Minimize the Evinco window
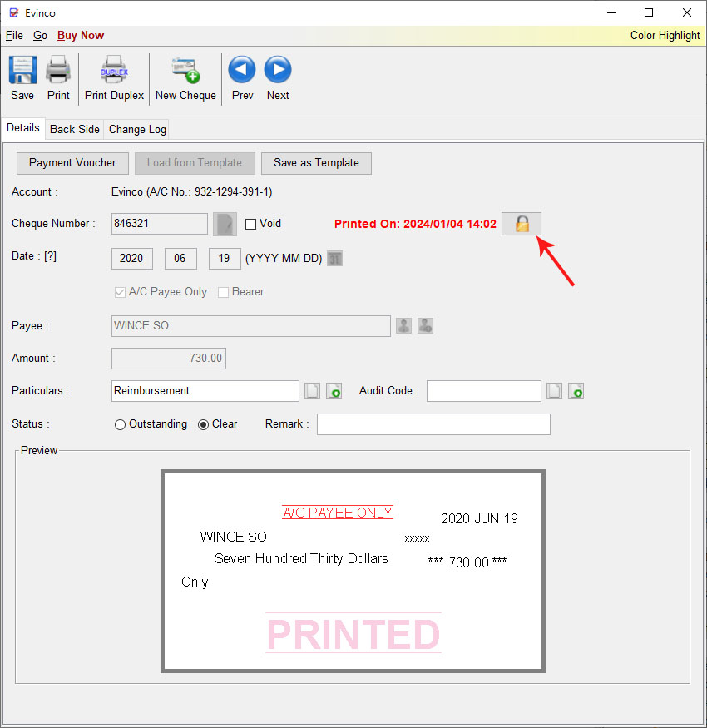The image size is (707, 728). tap(611, 13)
